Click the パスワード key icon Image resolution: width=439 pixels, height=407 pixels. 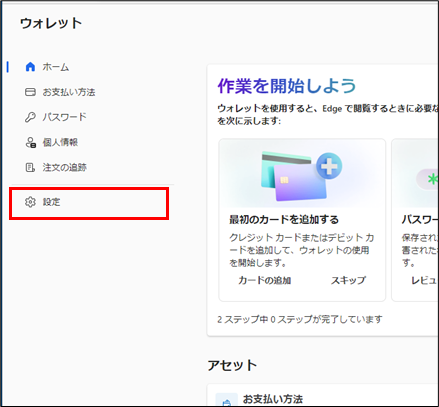click(x=30, y=117)
